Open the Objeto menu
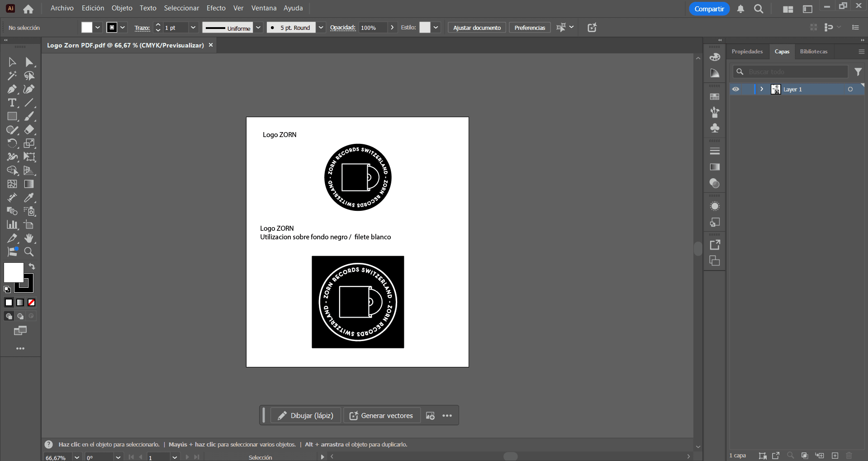This screenshot has height=461, width=868. (x=122, y=8)
